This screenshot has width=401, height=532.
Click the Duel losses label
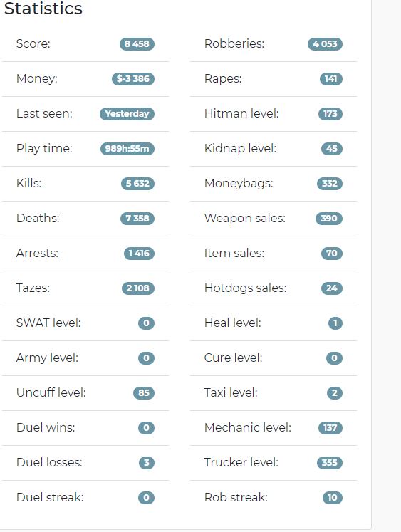[49, 462]
